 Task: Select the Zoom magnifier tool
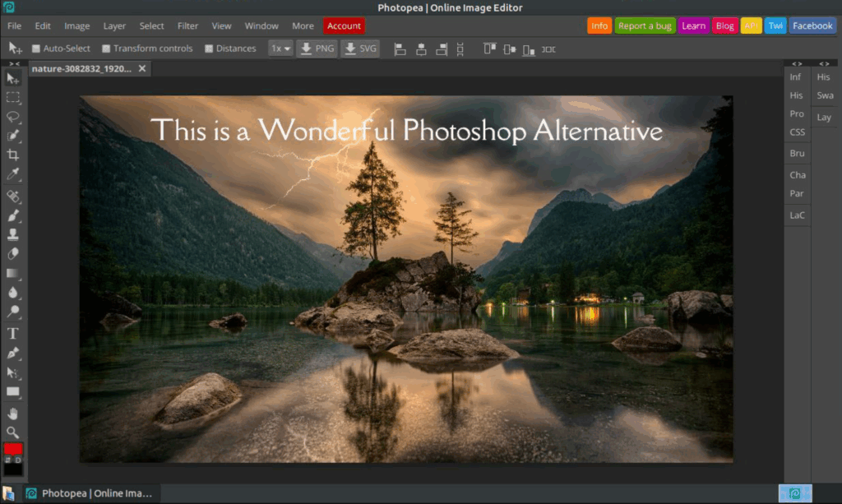click(13, 432)
